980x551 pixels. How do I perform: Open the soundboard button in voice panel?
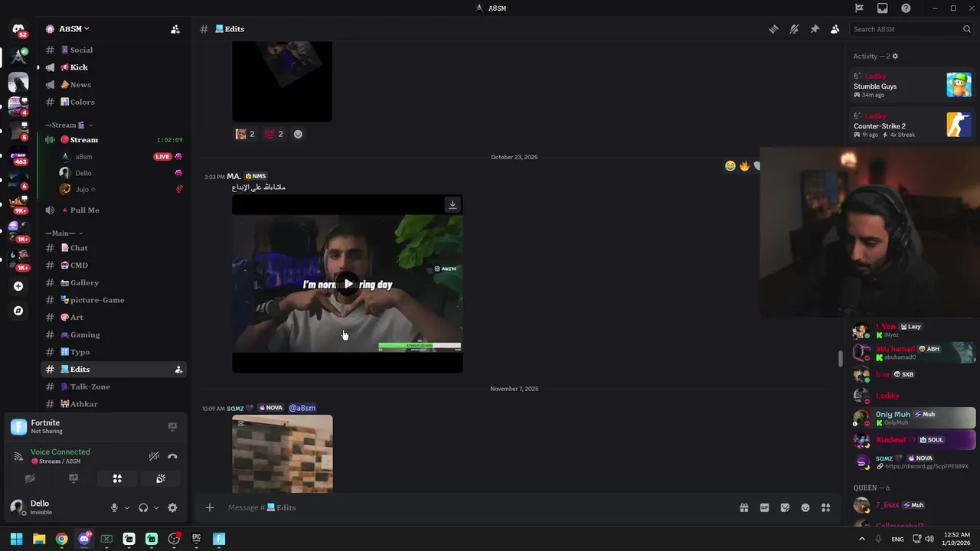pyautogui.click(x=161, y=478)
